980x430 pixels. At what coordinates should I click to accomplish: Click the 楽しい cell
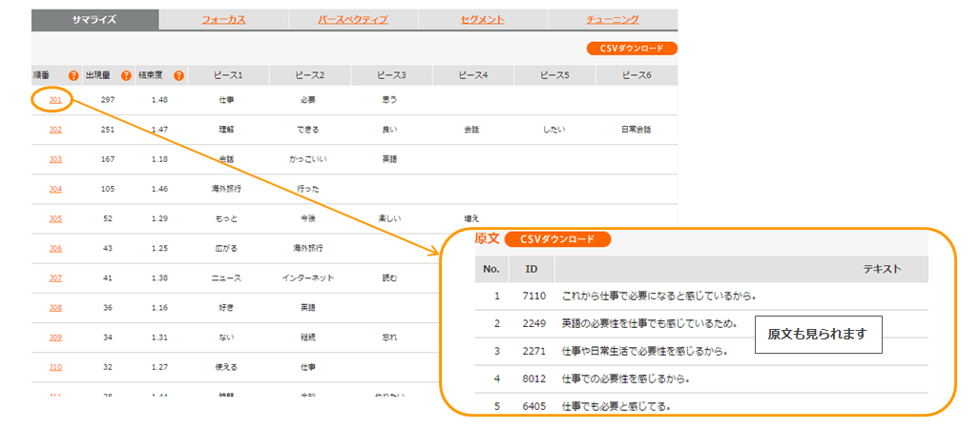389,218
